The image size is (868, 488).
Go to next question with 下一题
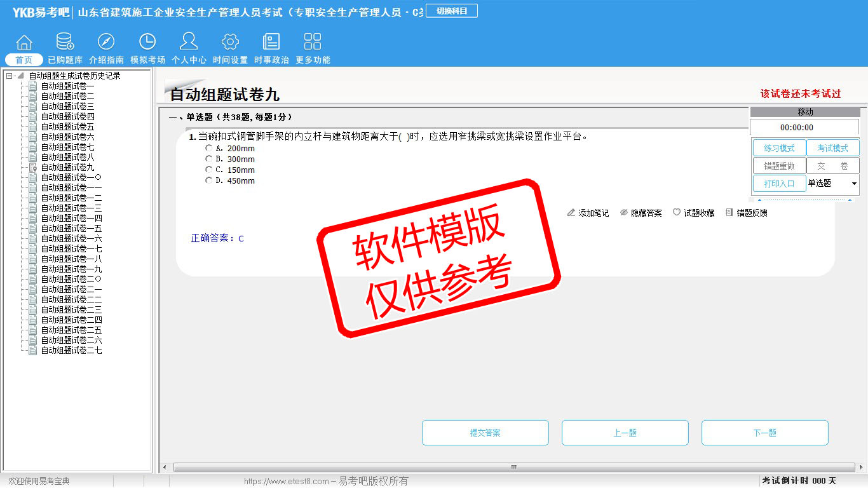(x=764, y=433)
